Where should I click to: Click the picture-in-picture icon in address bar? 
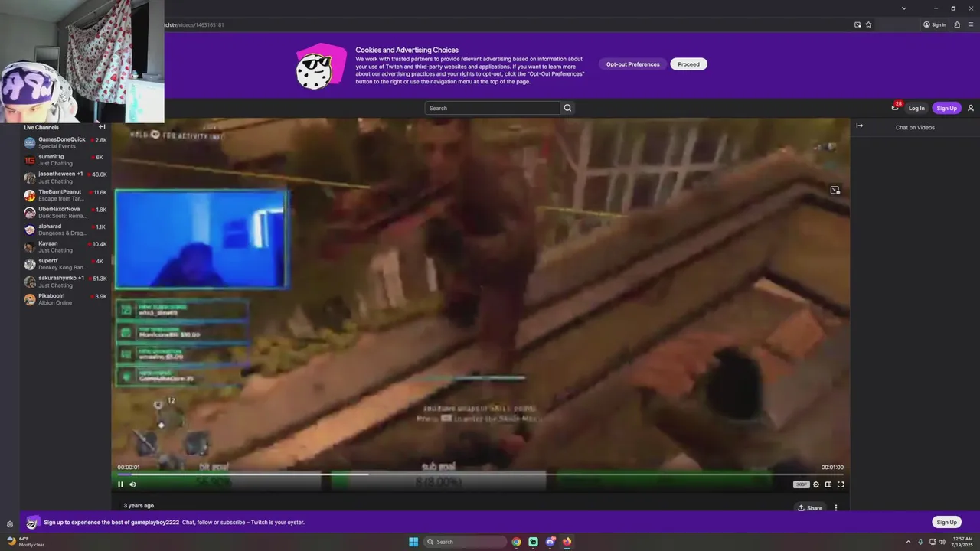pyautogui.click(x=857, y=24)
